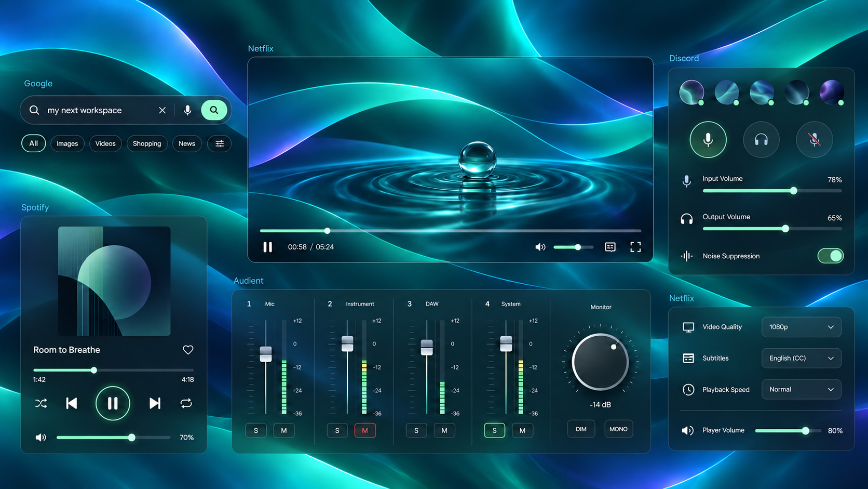Click the green Google search button
The image size is (868, 489).
[x=214, y=110]
